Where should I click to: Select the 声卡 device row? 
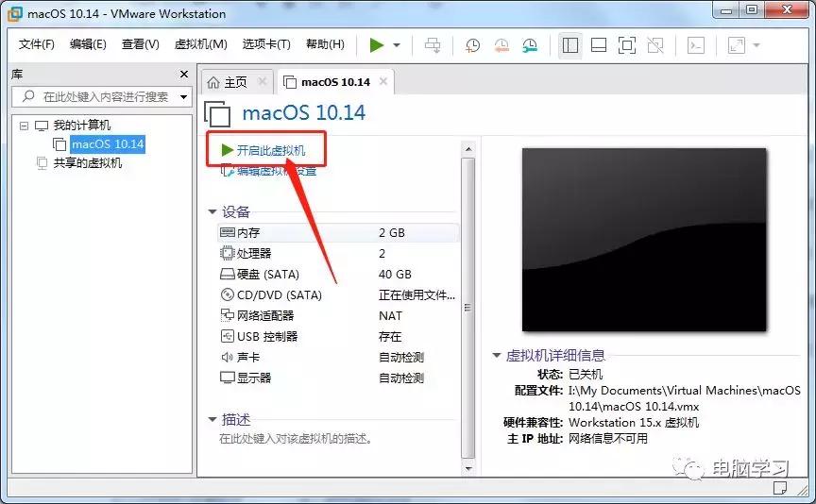coord(338,358)
